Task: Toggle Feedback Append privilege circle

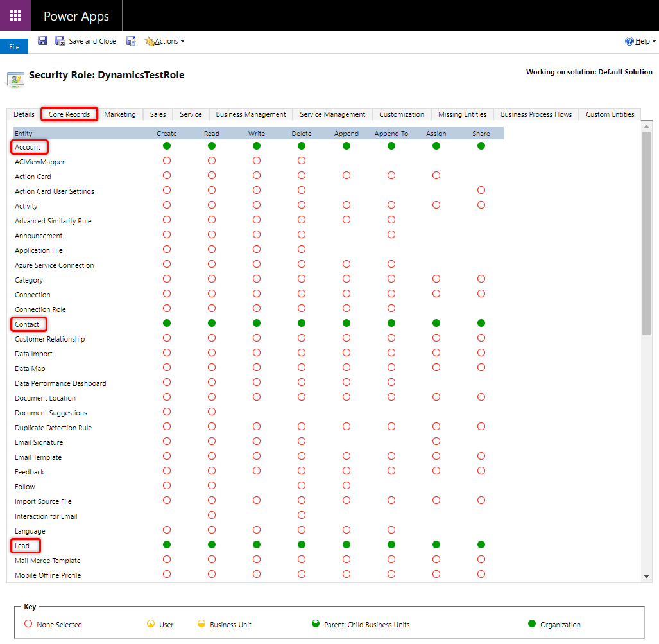Action: pyautogui.click(x=347, y=471)
